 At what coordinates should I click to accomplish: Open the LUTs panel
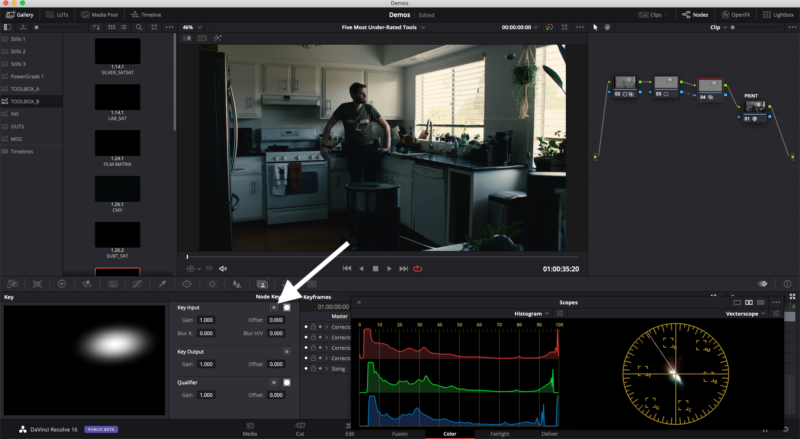pos(57,15)
